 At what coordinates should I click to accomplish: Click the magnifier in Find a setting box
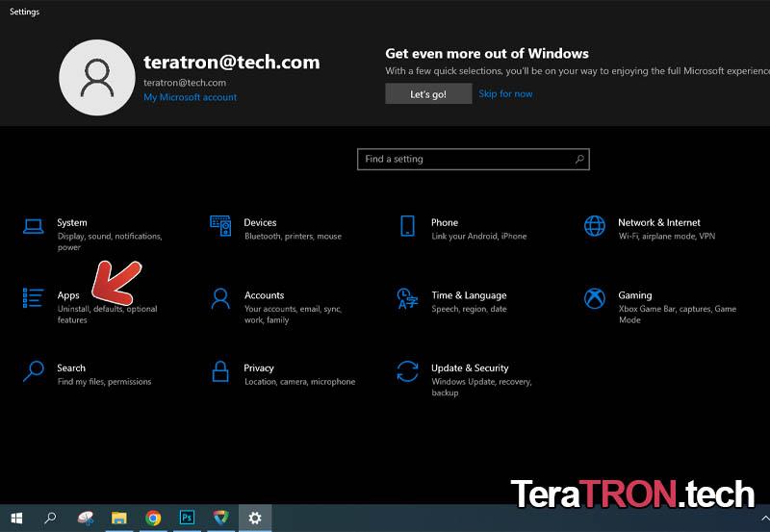coord(579,159)
